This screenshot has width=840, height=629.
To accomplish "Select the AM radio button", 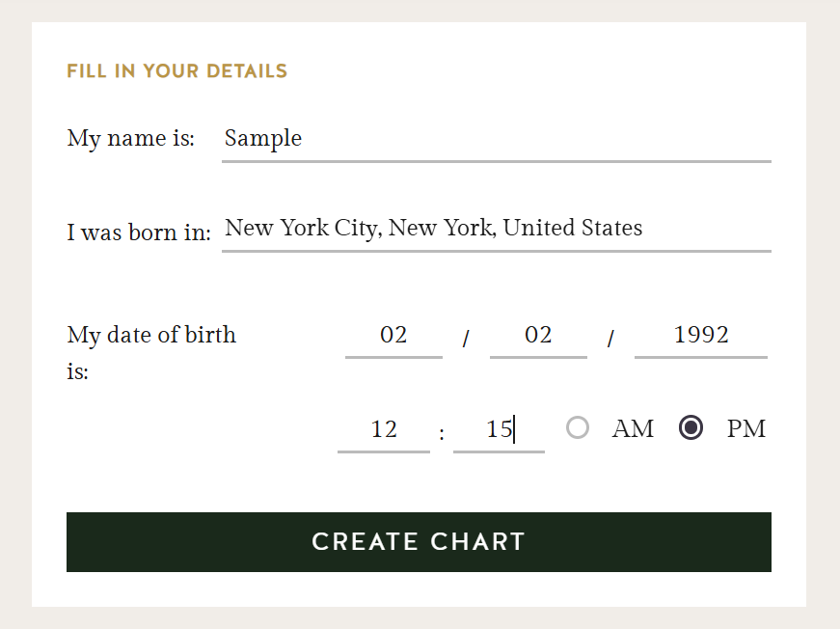I will (x=578, y=427).
